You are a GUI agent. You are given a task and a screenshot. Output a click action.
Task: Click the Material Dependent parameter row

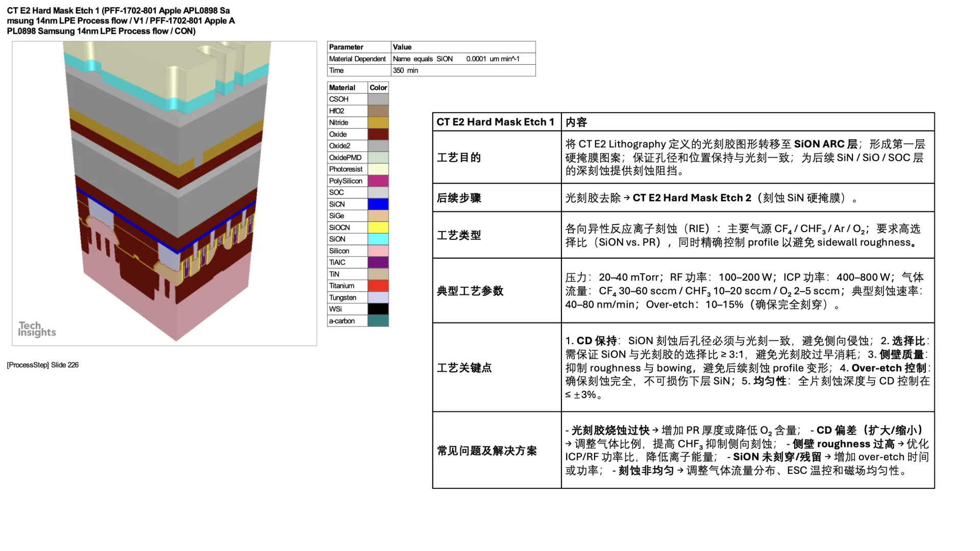357,59
